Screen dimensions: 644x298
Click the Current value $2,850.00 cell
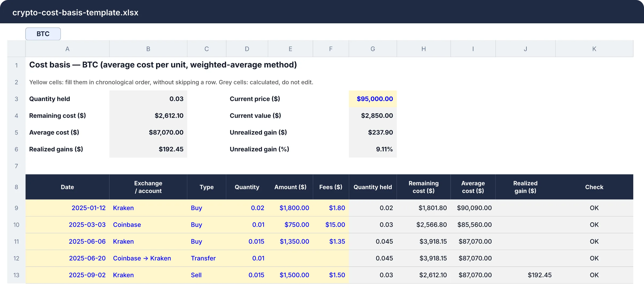click(373, 116)
